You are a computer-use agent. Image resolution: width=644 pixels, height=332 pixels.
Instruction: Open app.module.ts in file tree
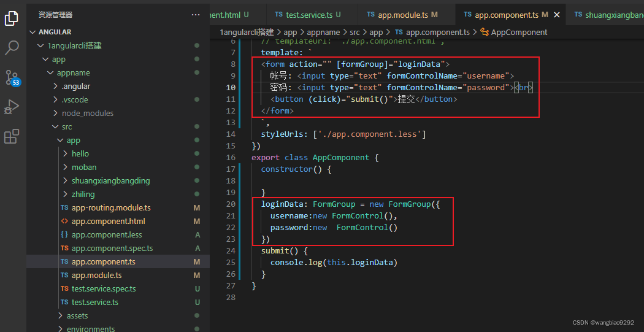point(96,276)
